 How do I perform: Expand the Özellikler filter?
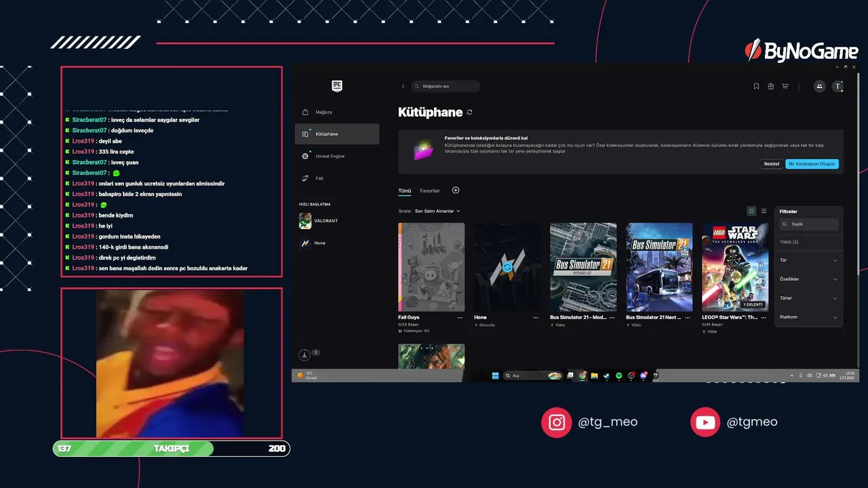coord(808,279)
